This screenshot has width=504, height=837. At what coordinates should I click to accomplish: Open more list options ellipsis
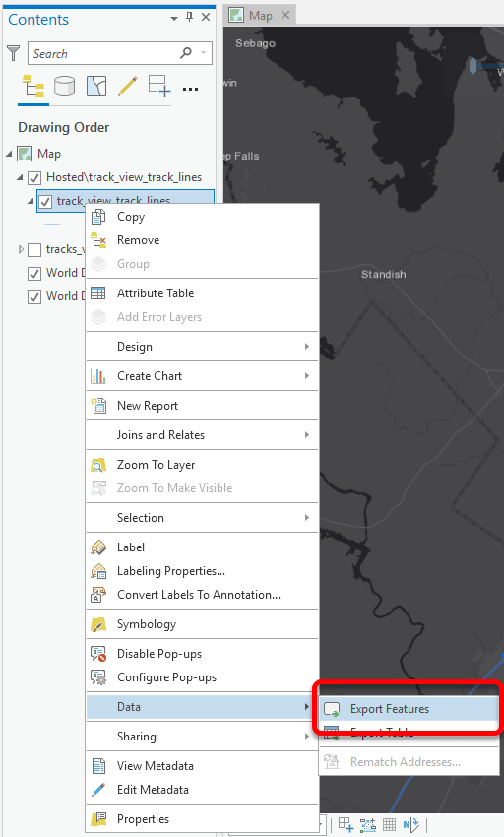pos(191,90)
